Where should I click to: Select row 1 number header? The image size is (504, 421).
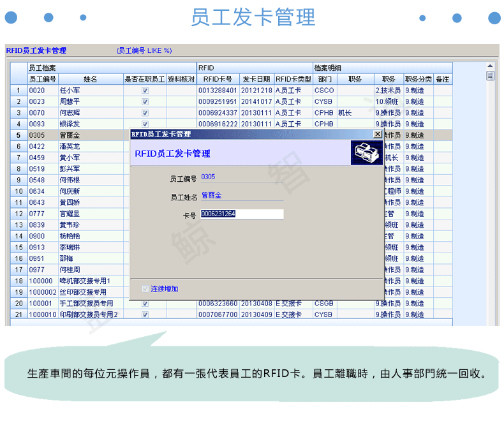(19, 91)
